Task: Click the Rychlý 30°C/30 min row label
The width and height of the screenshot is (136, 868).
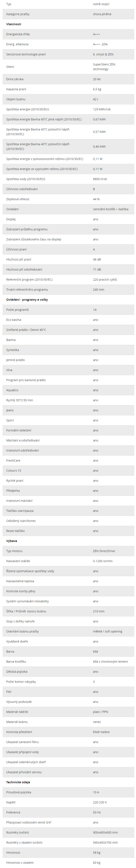Action: click(19, 400)
